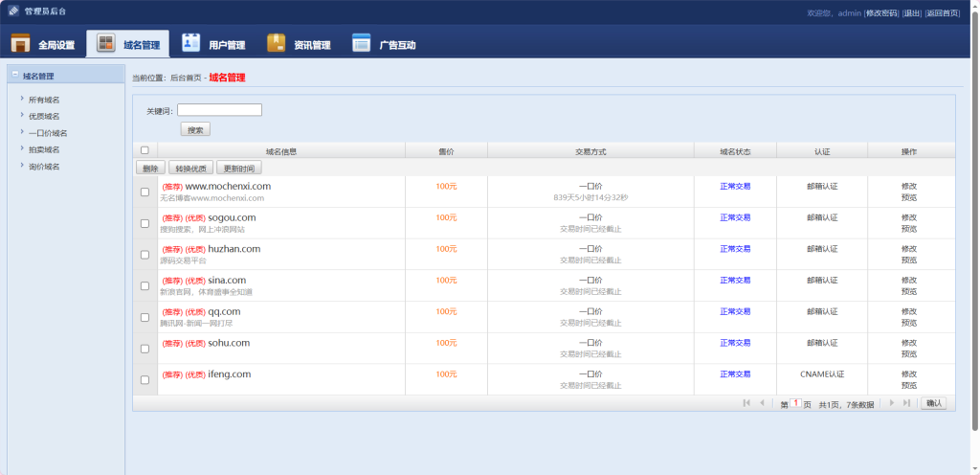
Task: Go to first page pagination icon
Action: click(x=746, y=403)
